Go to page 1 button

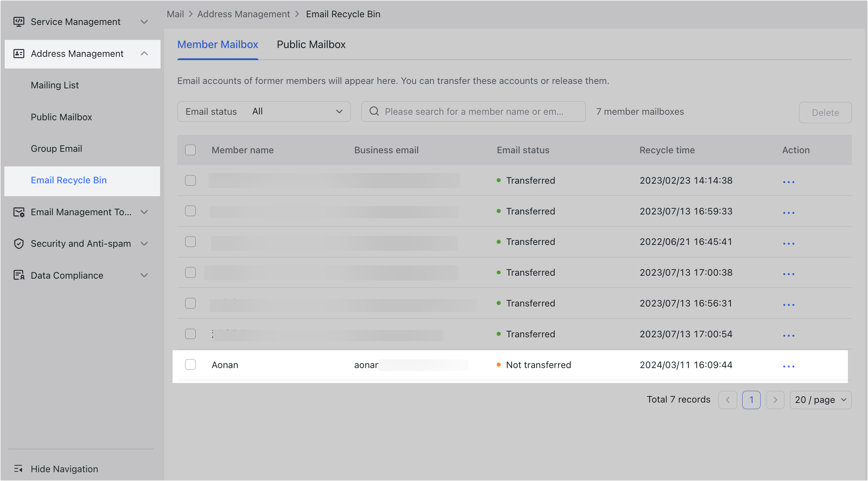751,400
